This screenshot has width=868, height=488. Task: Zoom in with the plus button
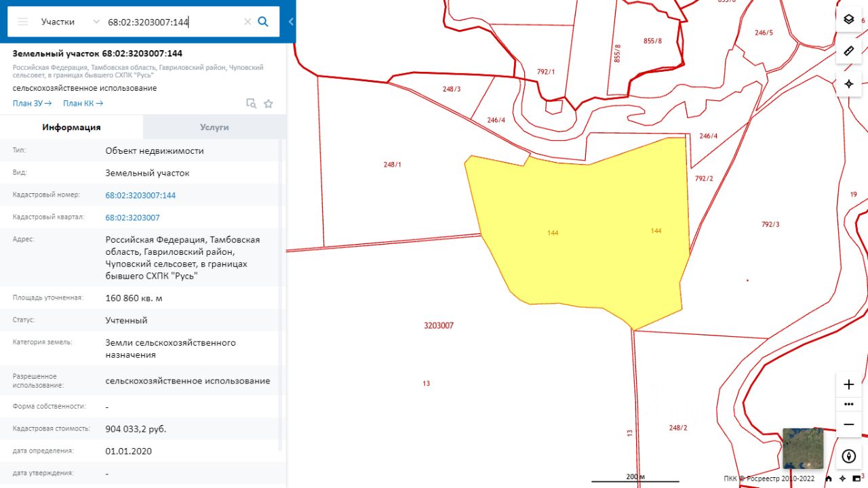coord(848,384)
